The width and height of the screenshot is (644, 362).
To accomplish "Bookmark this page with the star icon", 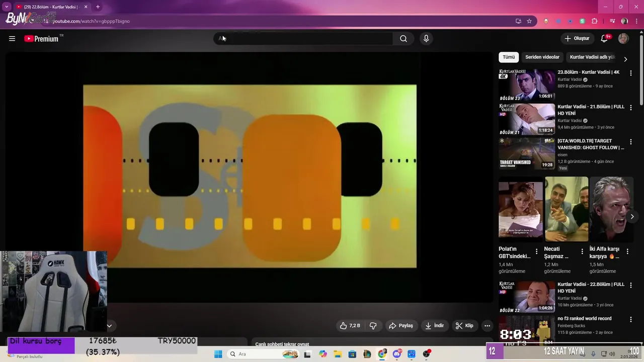I will (x=529, y=21).
